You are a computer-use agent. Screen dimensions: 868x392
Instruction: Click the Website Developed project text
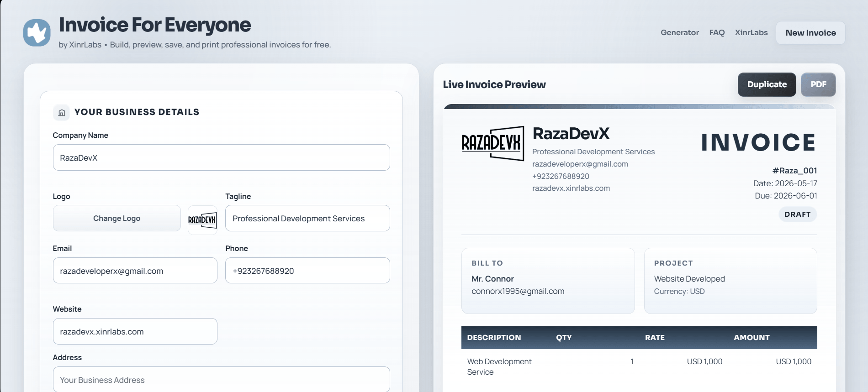point(689,279)
